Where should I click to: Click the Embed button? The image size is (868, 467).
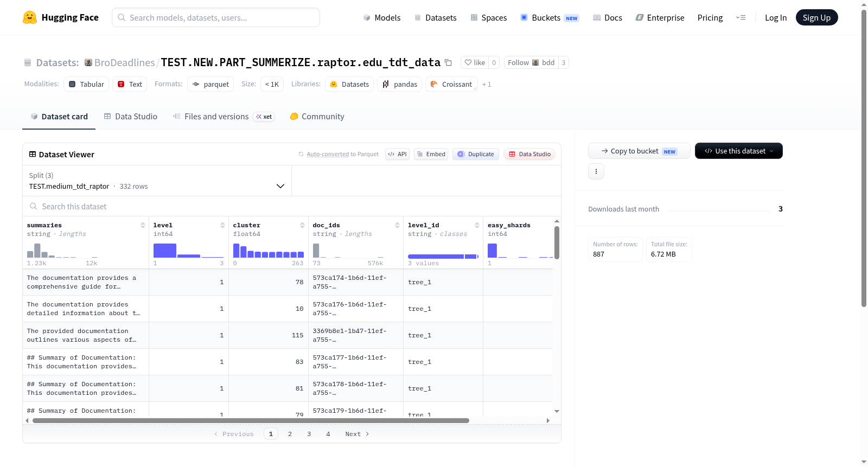coord(431,154)
